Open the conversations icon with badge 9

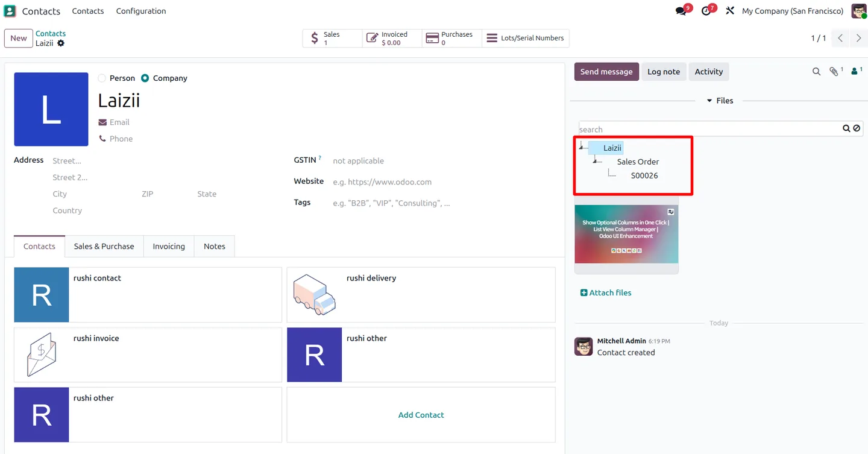682,11
